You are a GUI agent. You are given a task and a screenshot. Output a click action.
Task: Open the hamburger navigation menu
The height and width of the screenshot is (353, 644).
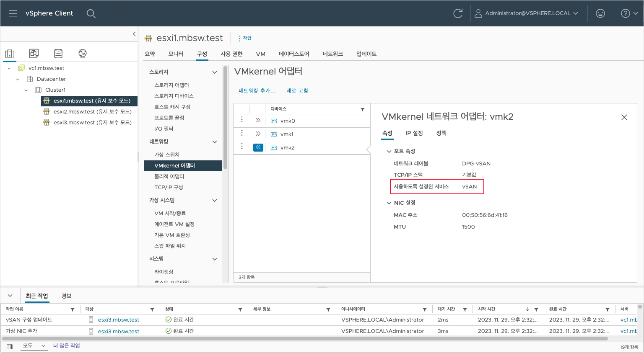click(x=13, y=13)
